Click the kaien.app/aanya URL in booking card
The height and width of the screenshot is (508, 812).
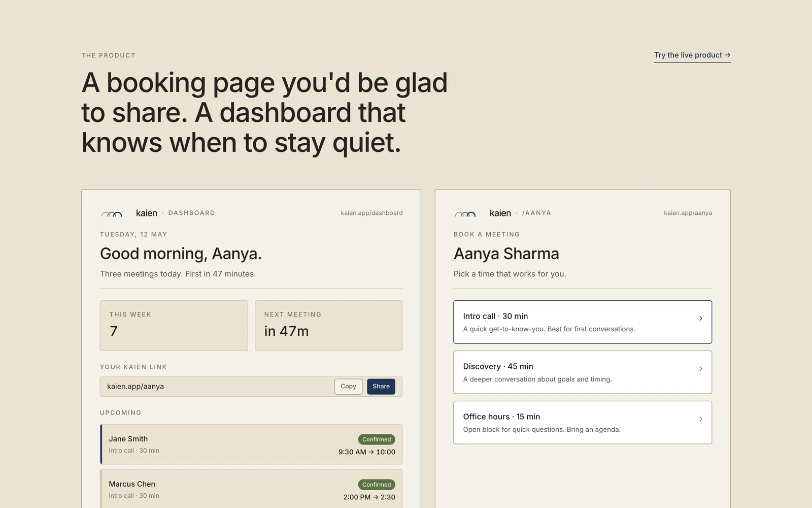pyautogui.click(x=688, y=213)
